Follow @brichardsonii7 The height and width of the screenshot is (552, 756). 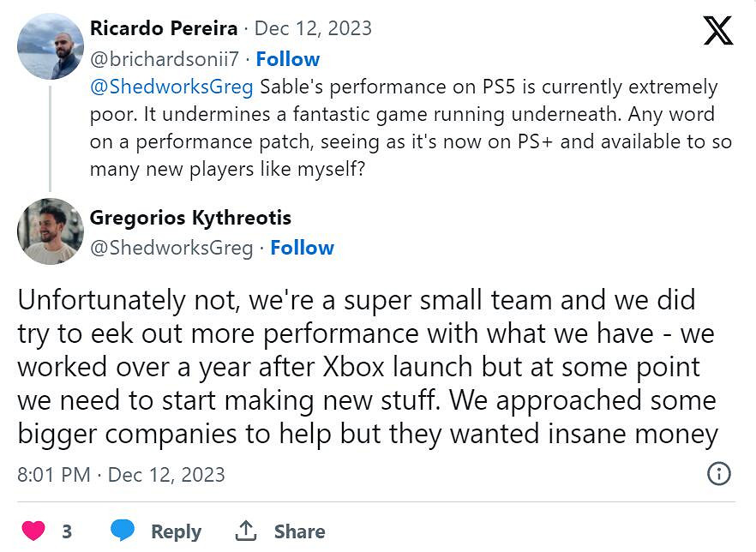288,59
